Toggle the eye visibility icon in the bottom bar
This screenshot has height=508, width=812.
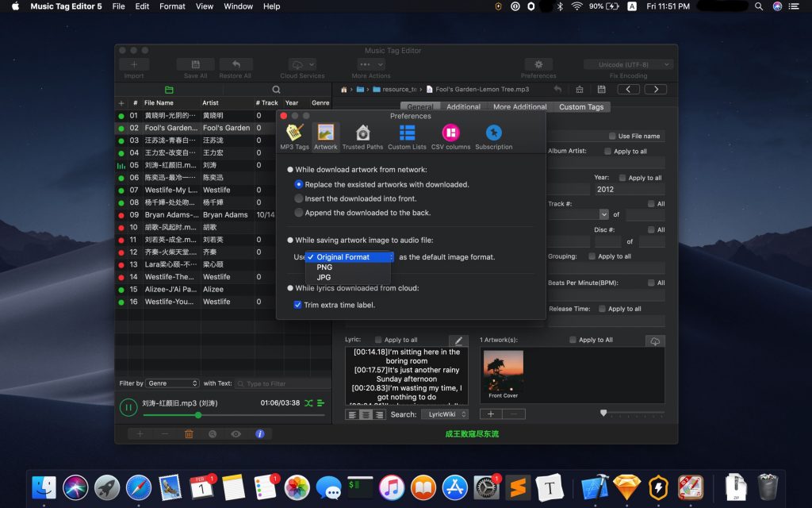(x=236, y=434)
